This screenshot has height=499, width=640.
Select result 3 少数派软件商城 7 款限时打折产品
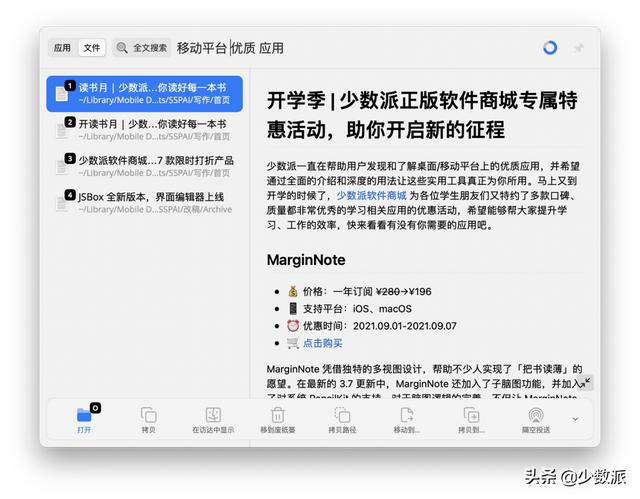pyautogui.click(x=144, y=166)
